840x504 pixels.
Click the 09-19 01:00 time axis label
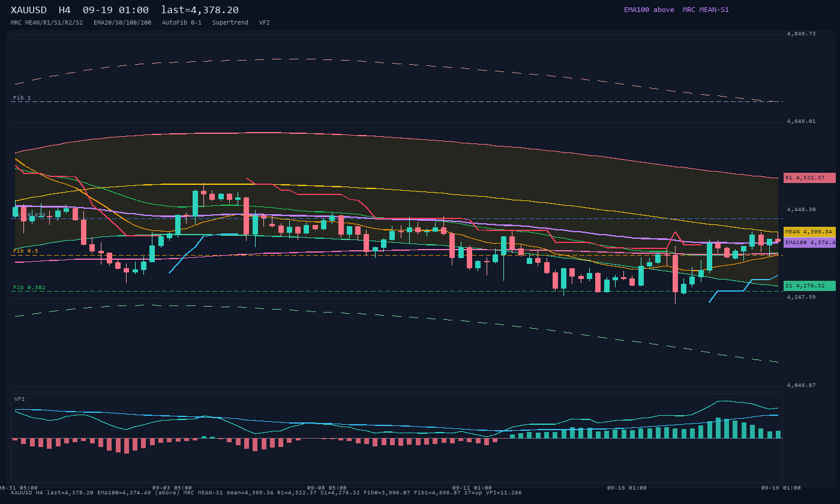781,488
